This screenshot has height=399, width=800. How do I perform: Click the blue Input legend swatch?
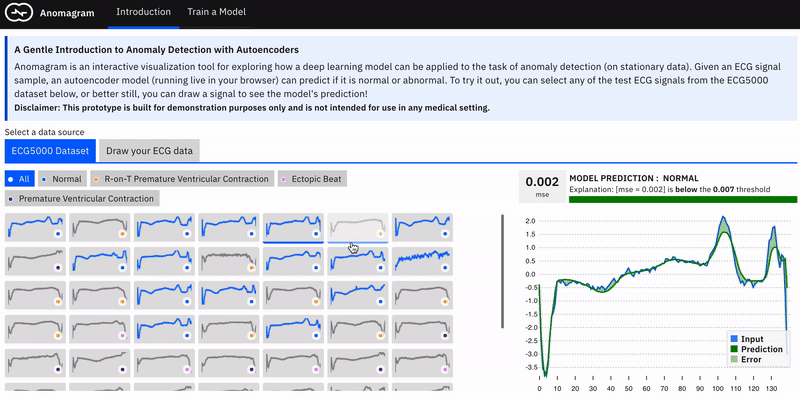click(x=734, y=339)
